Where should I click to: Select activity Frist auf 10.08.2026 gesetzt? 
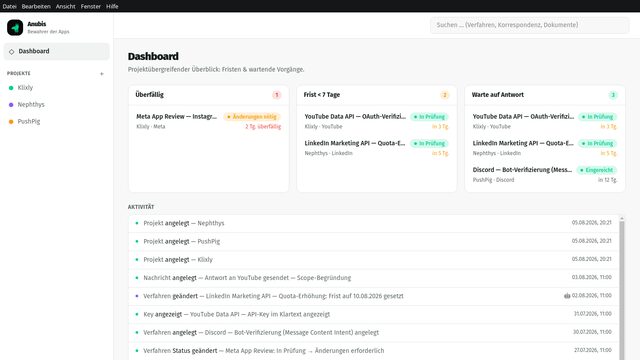(374, 296)
